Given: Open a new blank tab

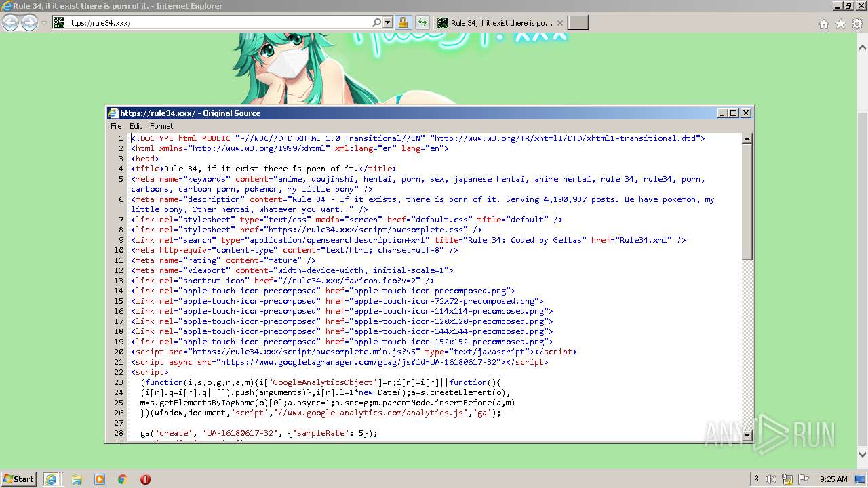Looking at the screenshot, I should pyautogui.click(x=578, y=22).
